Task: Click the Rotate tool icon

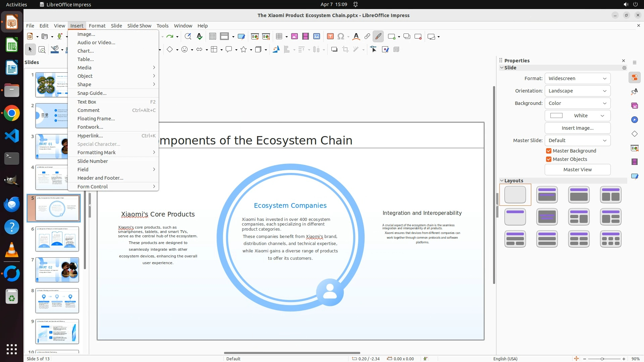Action: [x=276, y=50]
